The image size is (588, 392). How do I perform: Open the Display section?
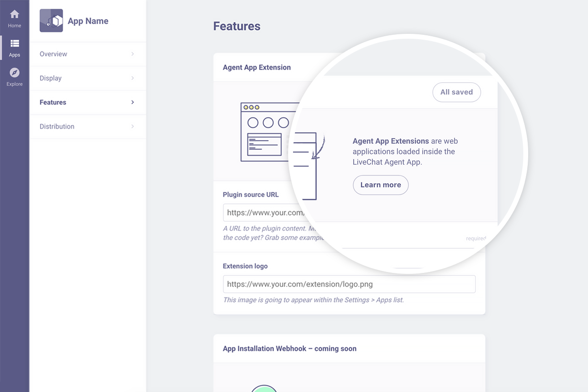pos(88,78)
